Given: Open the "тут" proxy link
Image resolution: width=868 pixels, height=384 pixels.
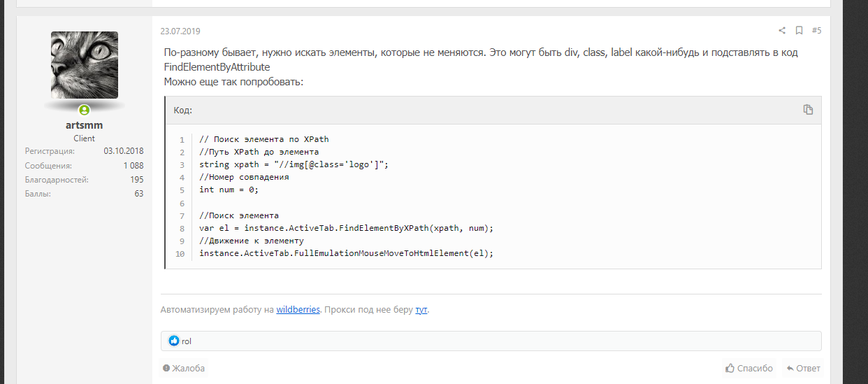Looking at the screenshot, I should click(421, 309).
